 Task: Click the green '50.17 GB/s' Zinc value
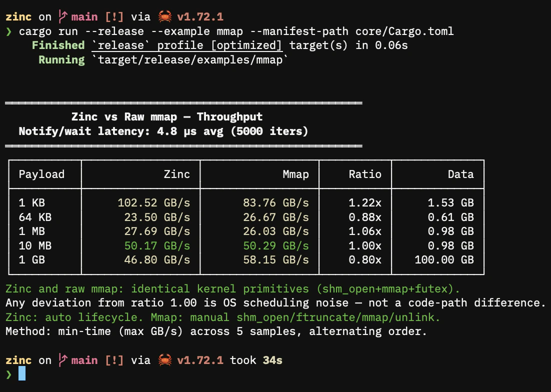(157, 245)
